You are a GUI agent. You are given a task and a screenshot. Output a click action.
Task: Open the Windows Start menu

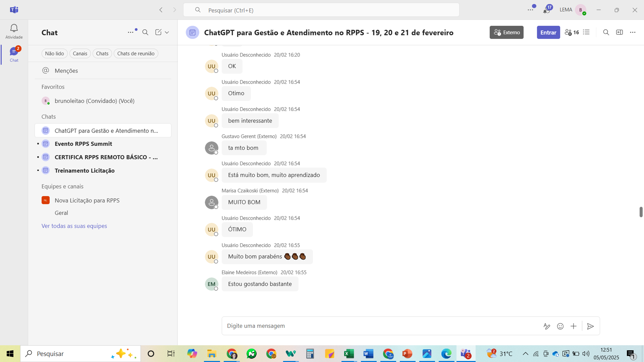[x=10, y=354]
